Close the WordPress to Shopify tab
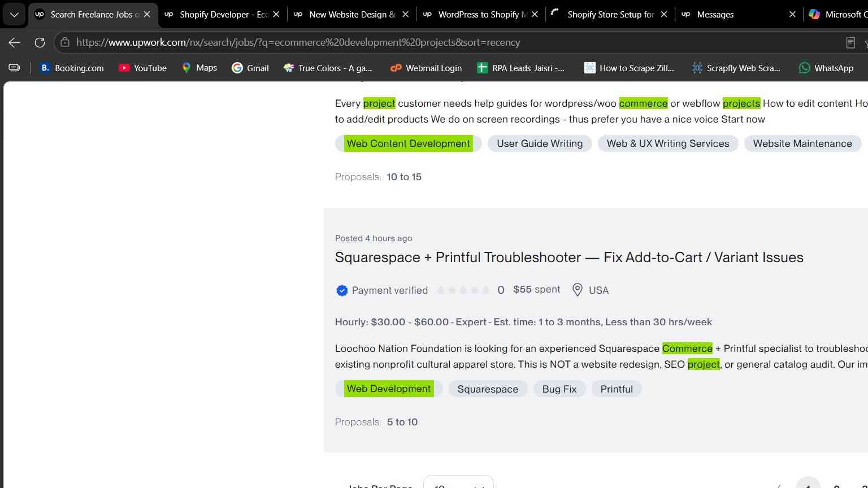Viewport: 868px width, 488px height. pyautogui.click(x=535, y=15)
